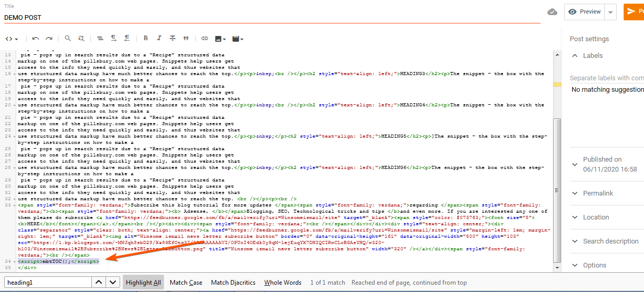Apply strikethrough formatting

172,39
